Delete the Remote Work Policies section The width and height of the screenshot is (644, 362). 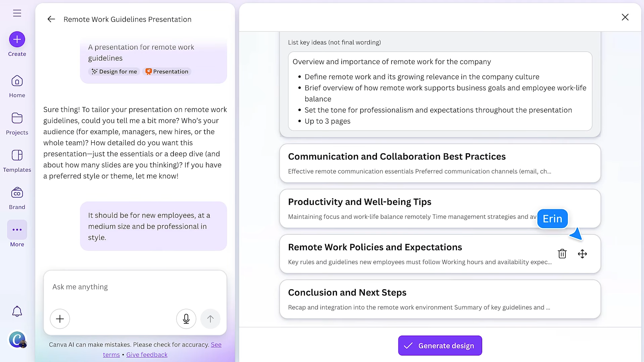562,254
